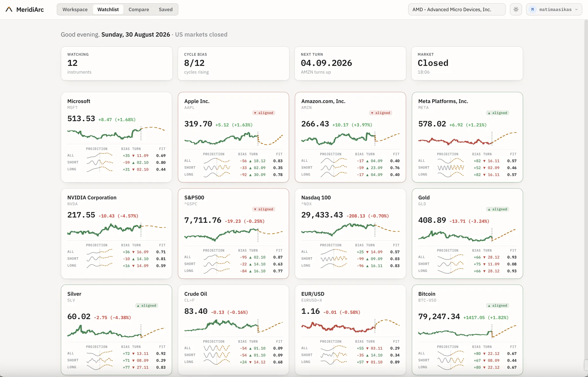Viewport: 588px width, 377px height.
Task: Click S&P500 ALL fit value 0.87
Action: tap(278, 257)
